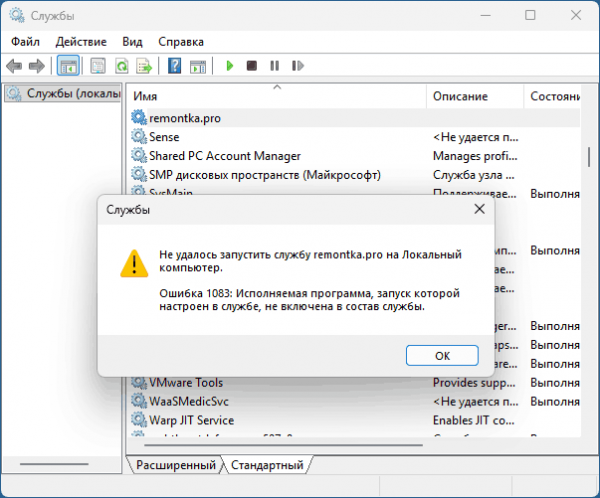
Task: Click the gear icon beside Sense
Action: [139, 136]
